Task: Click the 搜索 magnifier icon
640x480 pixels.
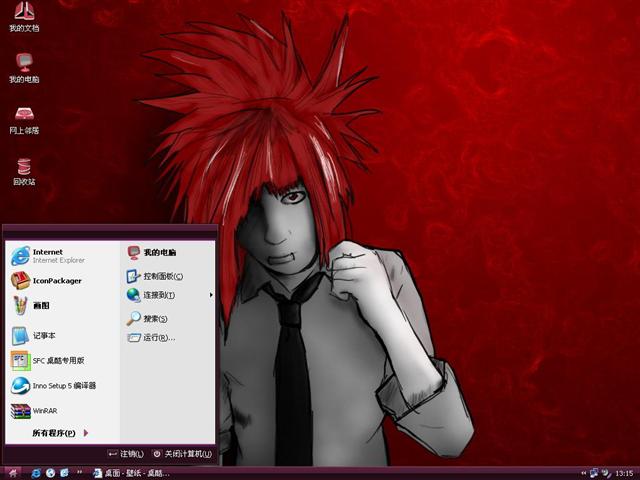Action: (x=133, y=318)
